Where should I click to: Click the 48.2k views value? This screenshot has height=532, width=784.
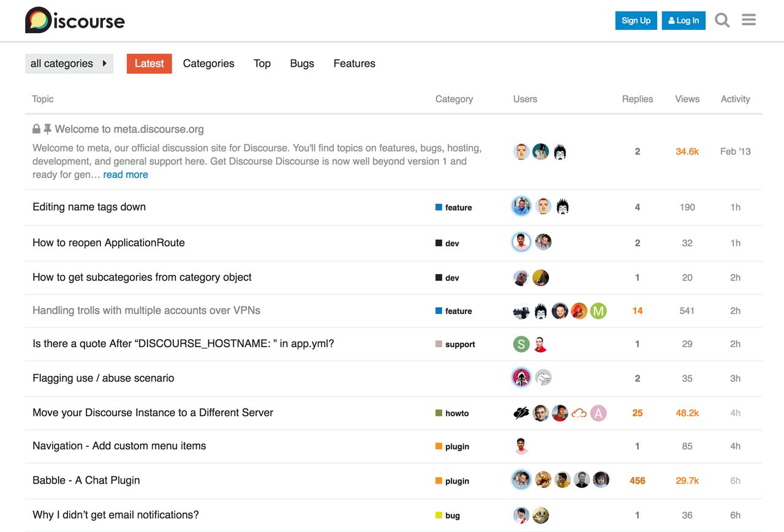(687, 413)
